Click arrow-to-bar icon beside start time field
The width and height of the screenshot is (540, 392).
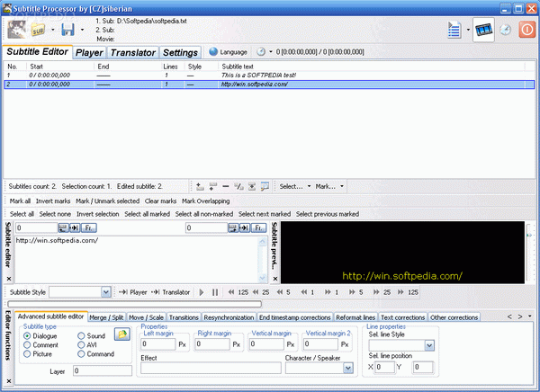click(75, 227)
